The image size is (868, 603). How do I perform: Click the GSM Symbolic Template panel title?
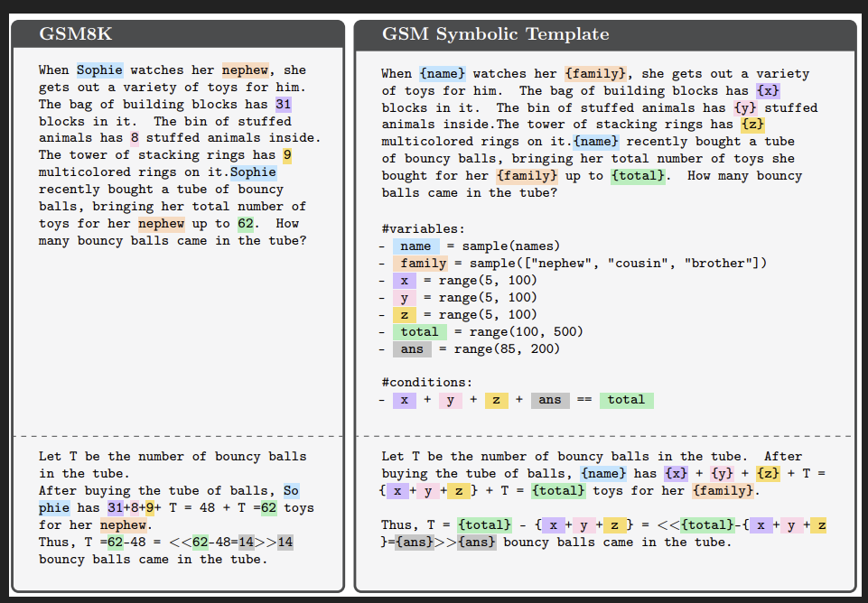tap(495, 34)
